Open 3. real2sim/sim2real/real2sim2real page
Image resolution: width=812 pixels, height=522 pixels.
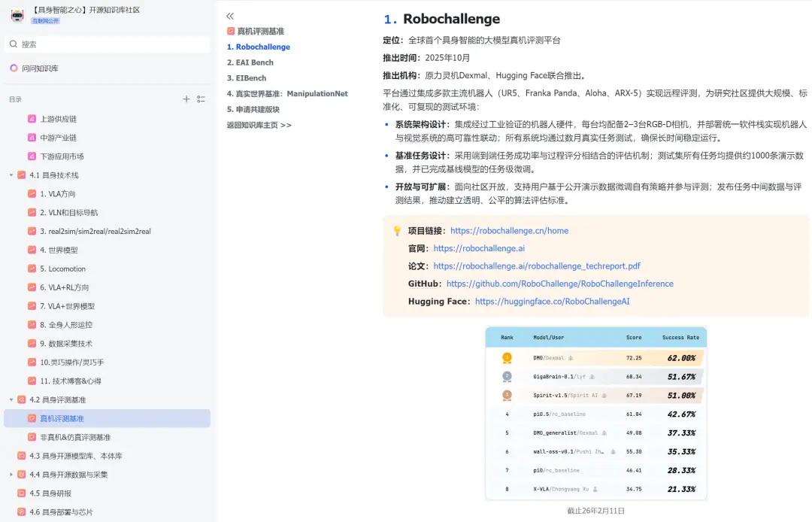tap(95, 231)
